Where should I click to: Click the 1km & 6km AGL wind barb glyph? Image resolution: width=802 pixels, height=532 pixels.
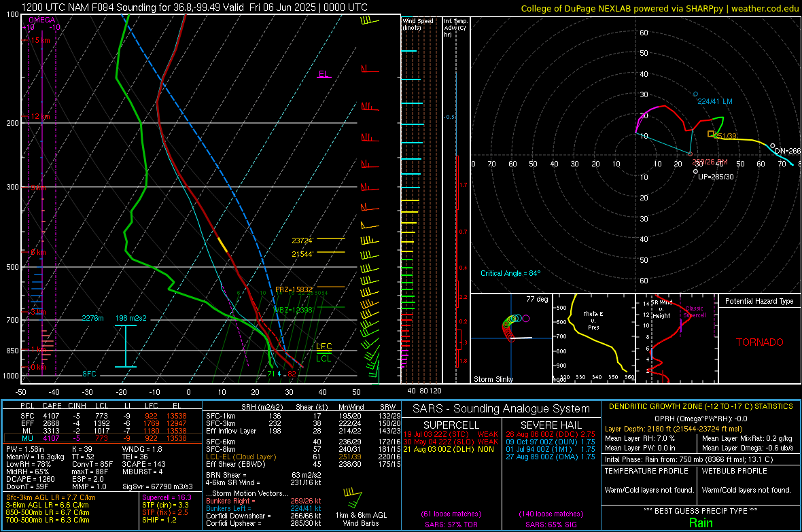pyautogui.click(x=353, y=498)
